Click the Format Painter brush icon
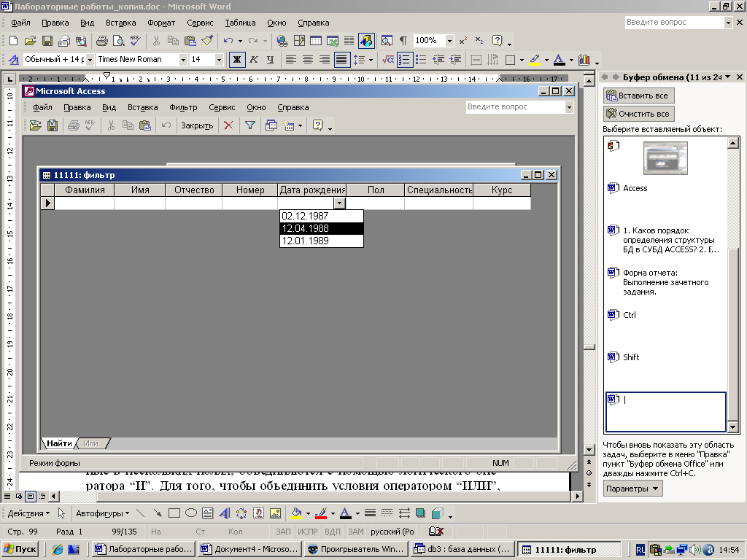The image size is (747, 560). pyautogui.click(x=207, y=41)
